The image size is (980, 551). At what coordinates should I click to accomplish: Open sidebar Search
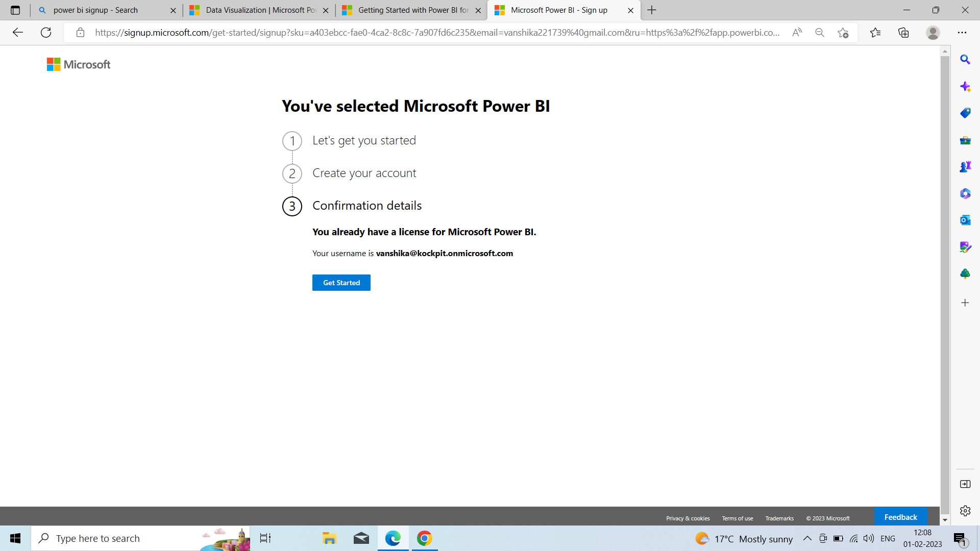[965, 60]
